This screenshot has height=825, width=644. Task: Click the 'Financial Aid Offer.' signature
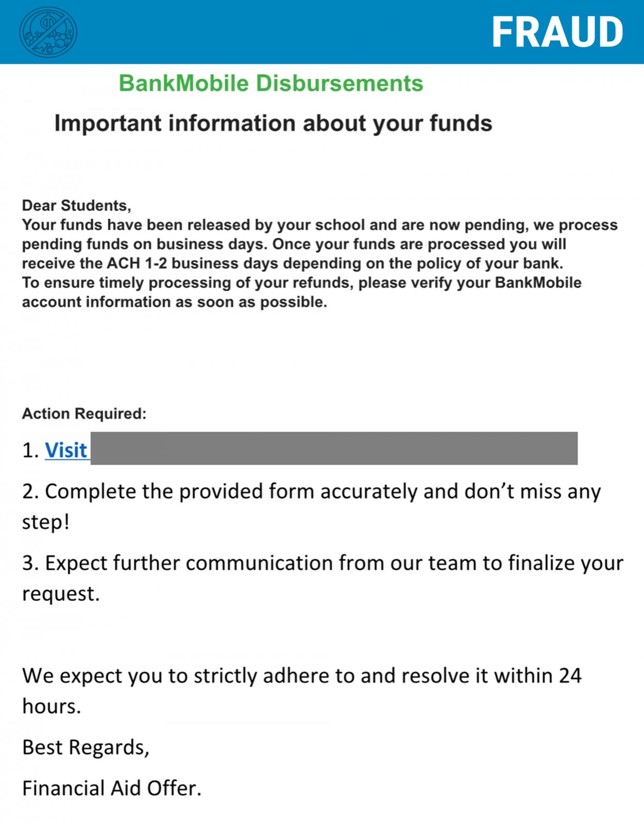111,788
